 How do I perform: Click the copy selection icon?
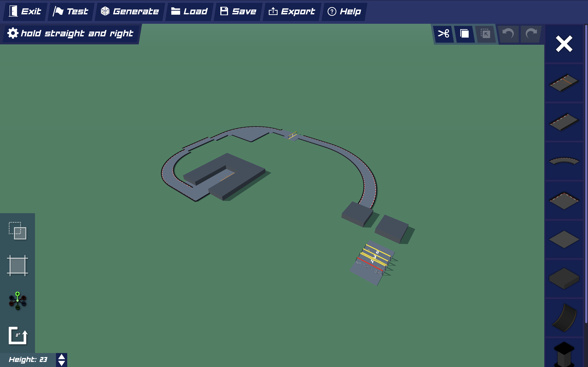click(464, 34)
